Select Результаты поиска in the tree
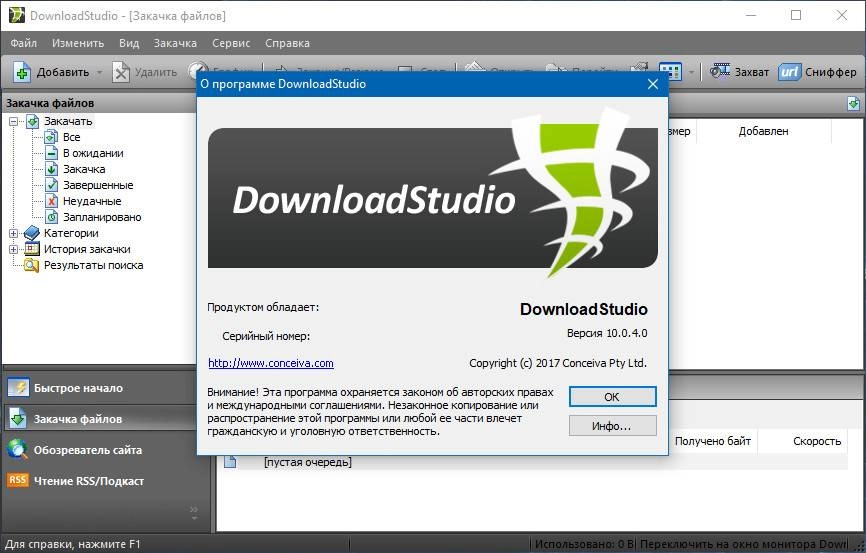 (x=93, y=265)
